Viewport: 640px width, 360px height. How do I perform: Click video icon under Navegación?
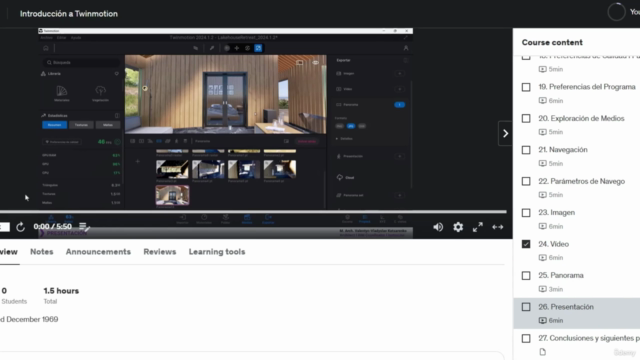tap(542, 163)
